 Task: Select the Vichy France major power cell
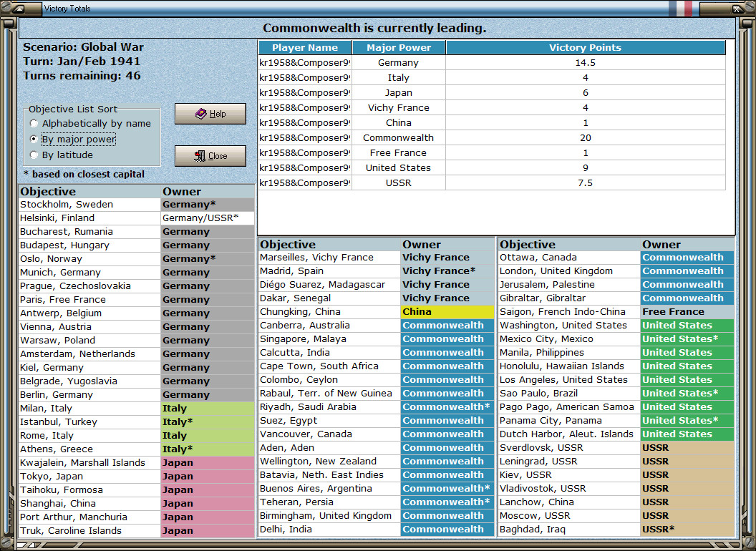click(399, 107)
